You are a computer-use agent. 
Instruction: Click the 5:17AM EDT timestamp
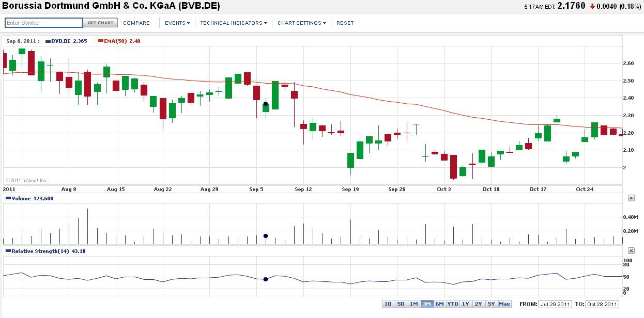[539, 7]
